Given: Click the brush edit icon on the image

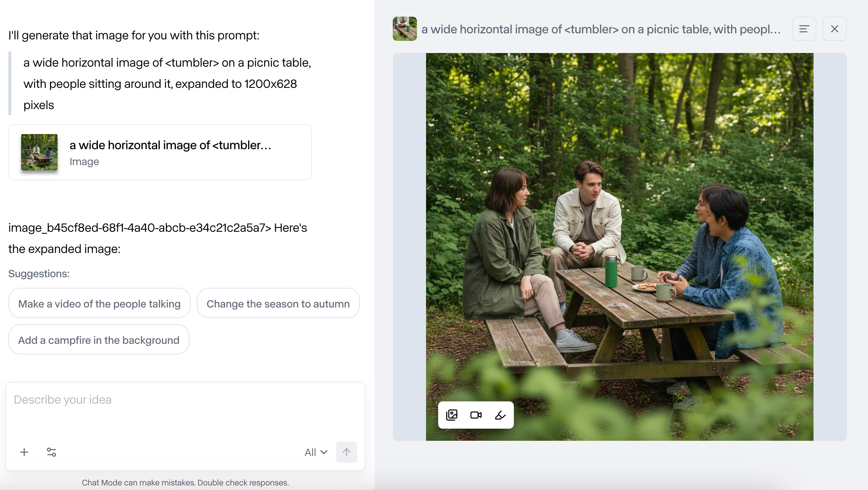Looking at the screenshot, I should click(x=500, y=415).
